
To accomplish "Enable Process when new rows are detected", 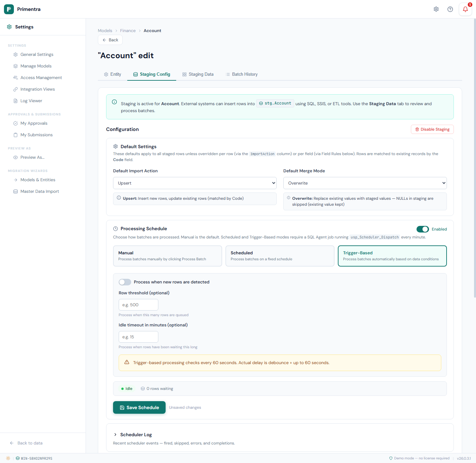I will [125, 282].
